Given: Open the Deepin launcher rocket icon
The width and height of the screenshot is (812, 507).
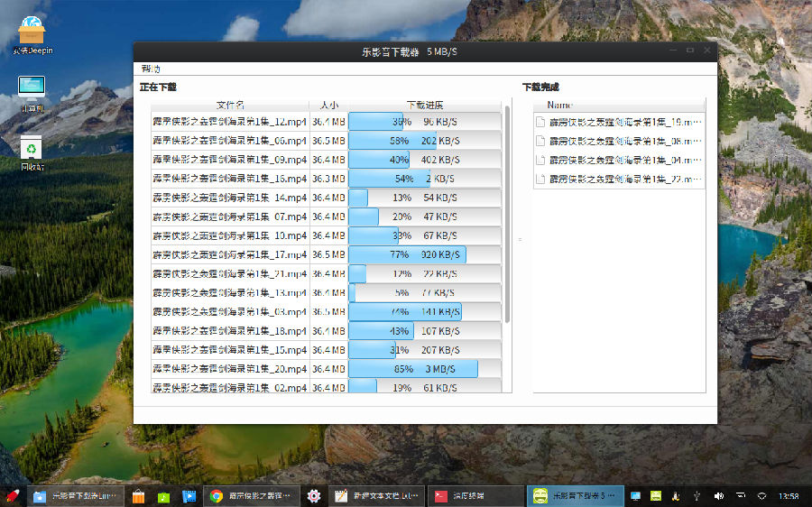Looking at the screenshot, I should (12, 496).
